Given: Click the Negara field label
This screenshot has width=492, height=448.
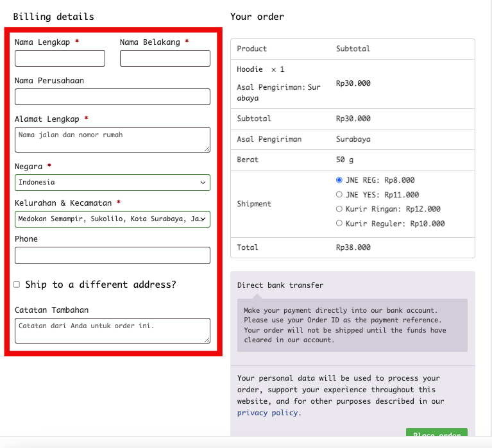Looking at the screenshot, I should 29,167.
